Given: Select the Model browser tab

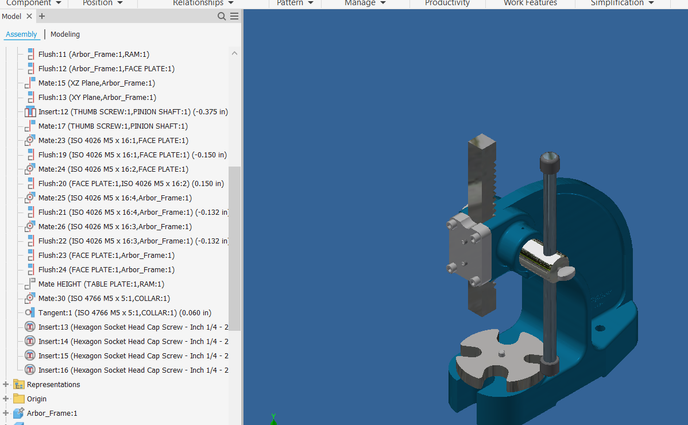Looking at the screenshot, I should pos(11,16).
